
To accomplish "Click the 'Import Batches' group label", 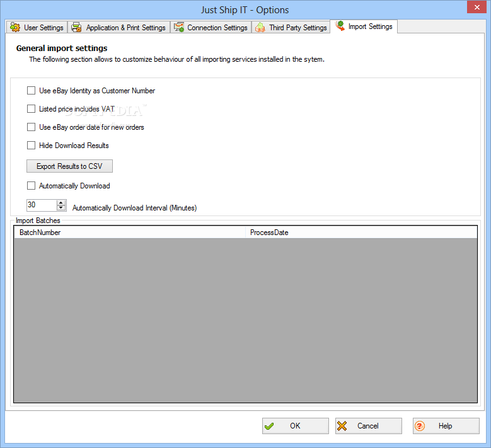I will click(38, 221).
